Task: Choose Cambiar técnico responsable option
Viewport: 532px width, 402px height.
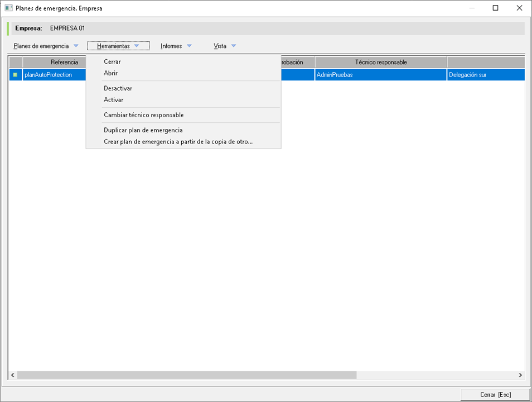Action: 143,115
